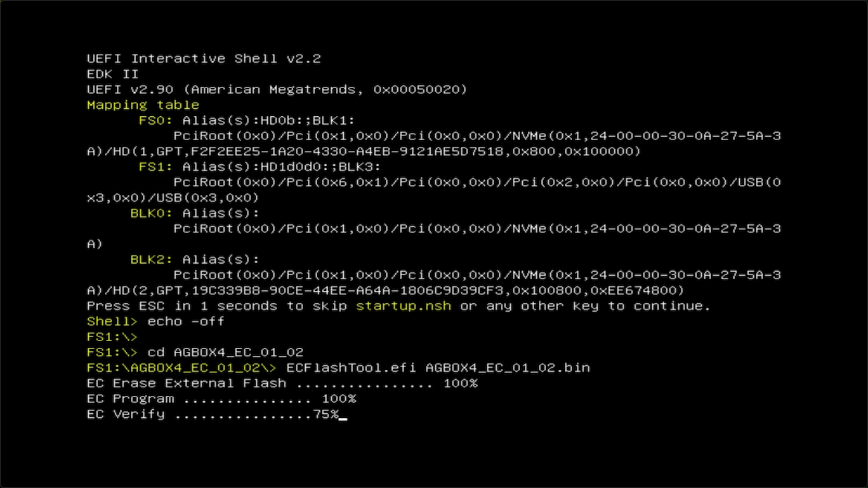
Task: Click the yellow "startup.nsh" filename
Action: [403, 306]
